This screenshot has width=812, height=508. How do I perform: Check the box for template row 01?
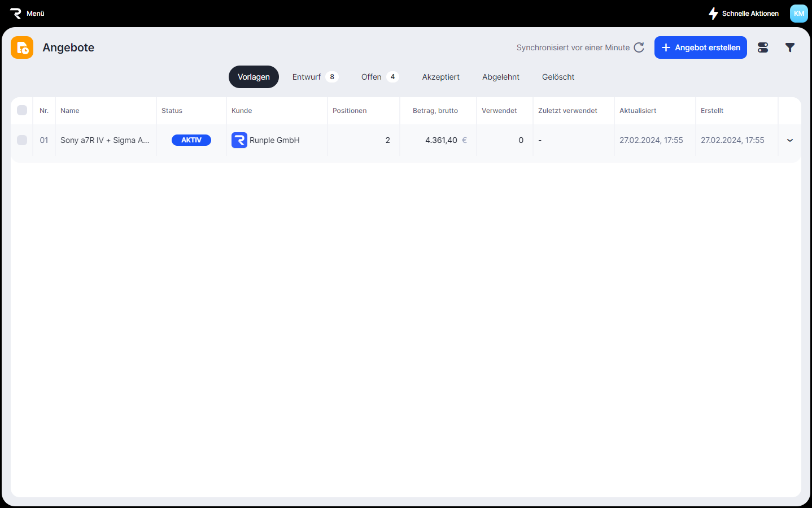pyautogui.click(x=22, y=140)
